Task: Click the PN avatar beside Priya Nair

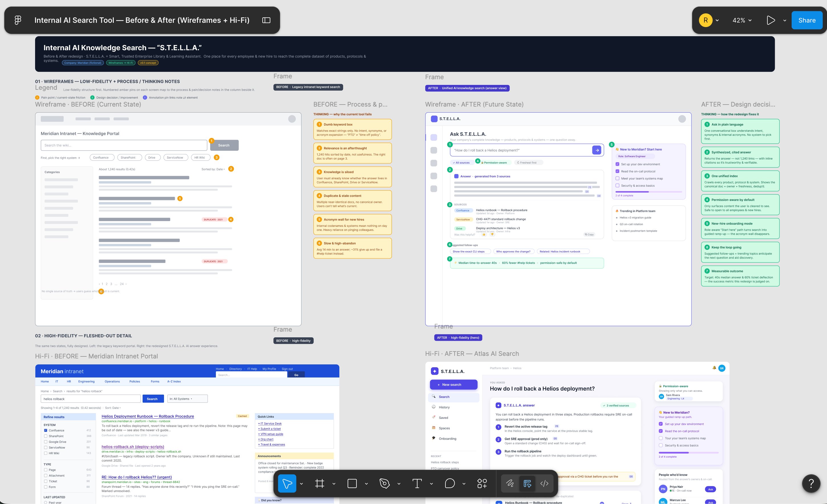Action: click(663, 489)
